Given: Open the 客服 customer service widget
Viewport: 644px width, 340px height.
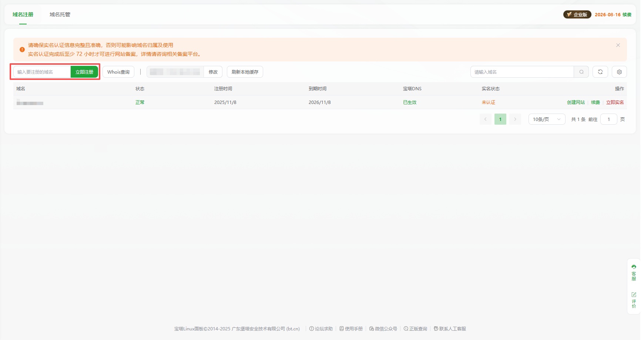Looking at the screenshot, I should click(634, 272).
